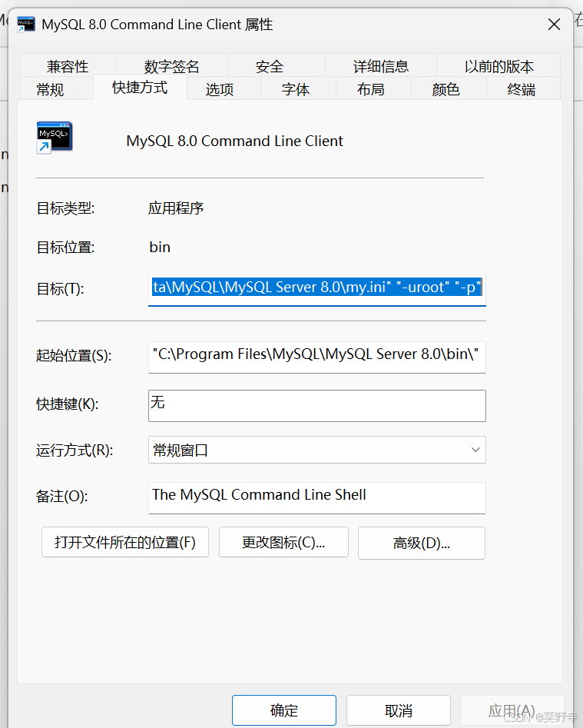Click the MySQL shortcut icon in title bar
This screenshot has height=728, width=583.
point(25,24)
